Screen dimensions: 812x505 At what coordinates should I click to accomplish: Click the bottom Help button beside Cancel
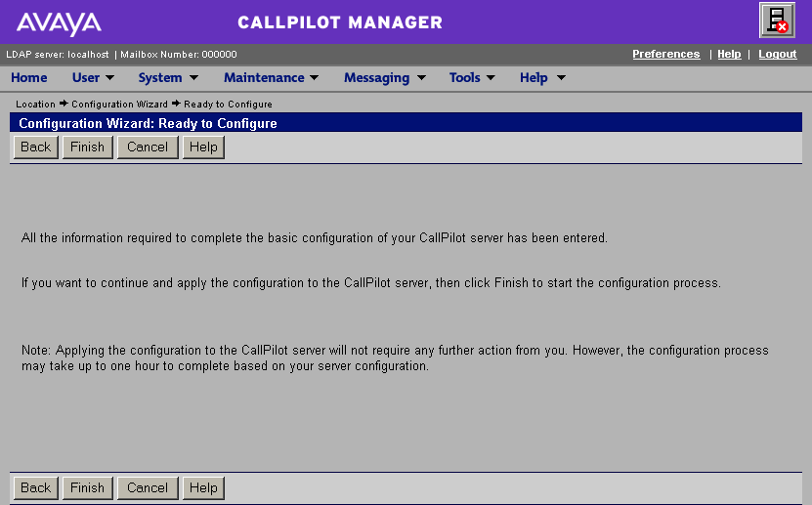pyautogui.click(x=203, y=488)
